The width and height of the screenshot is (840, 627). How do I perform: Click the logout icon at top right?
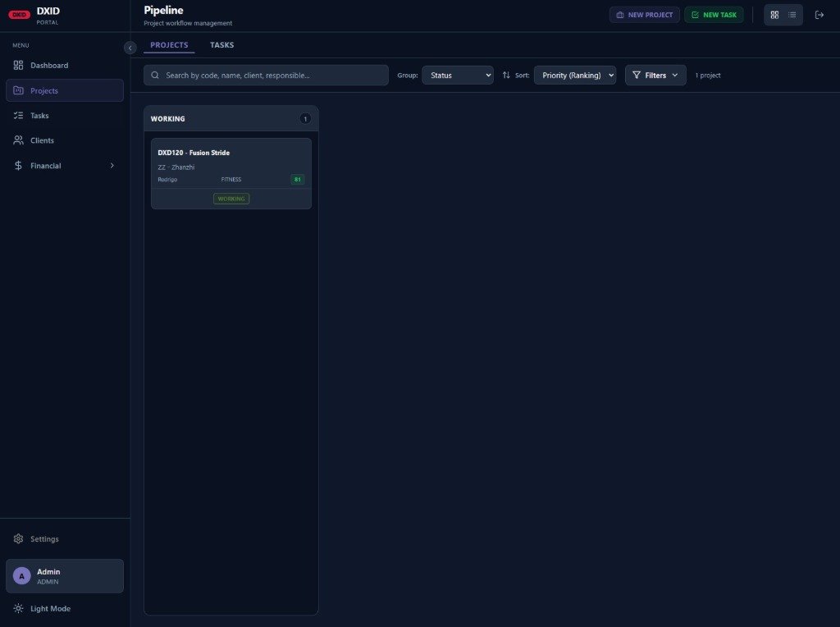[x=819, y=14]
